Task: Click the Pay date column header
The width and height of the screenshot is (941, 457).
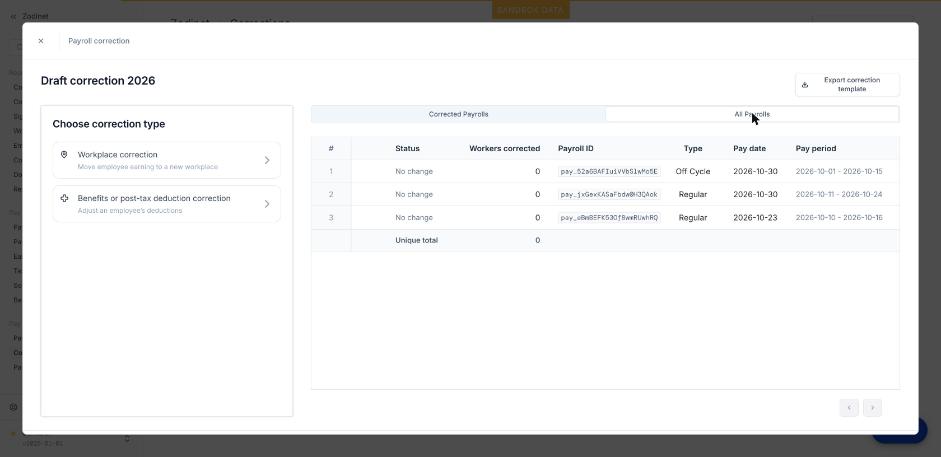Action: (x=750, y=148)
